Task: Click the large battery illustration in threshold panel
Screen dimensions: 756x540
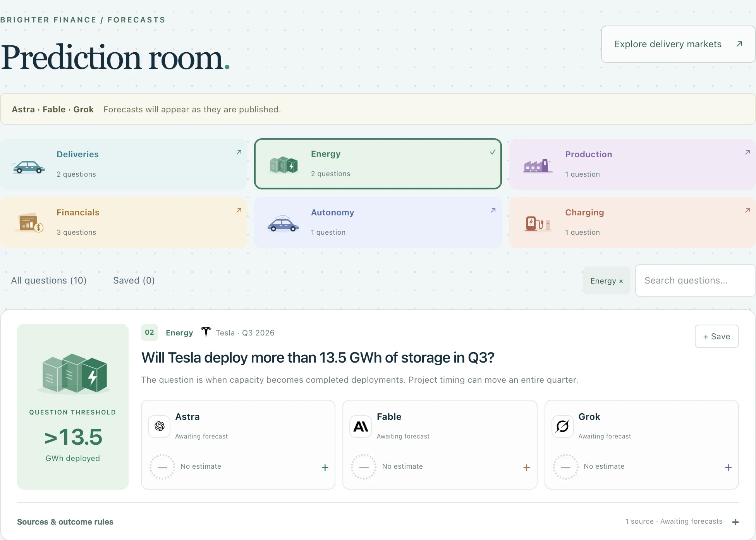Action: 74,373
